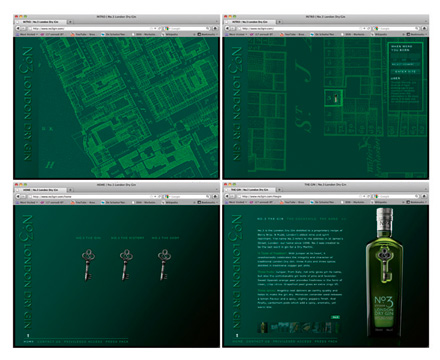Click the key under No.3 The History
The height and width of the screenshot is (360, 440).
click(x=126, y=265)
